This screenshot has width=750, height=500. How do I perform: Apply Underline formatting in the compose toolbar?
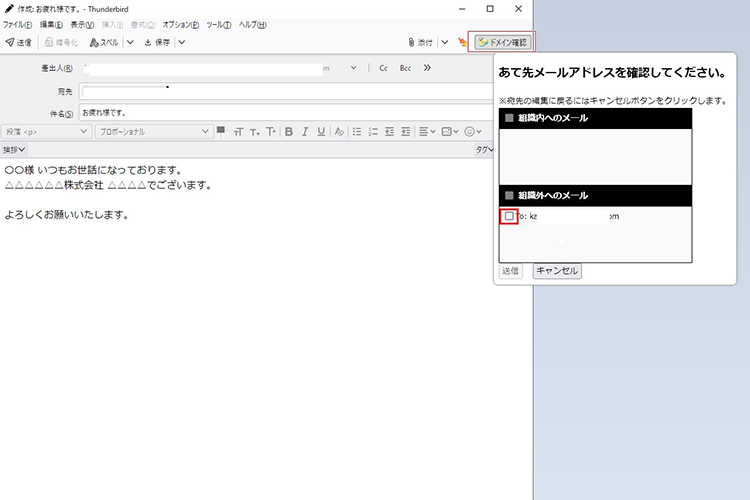coord(321,131)
